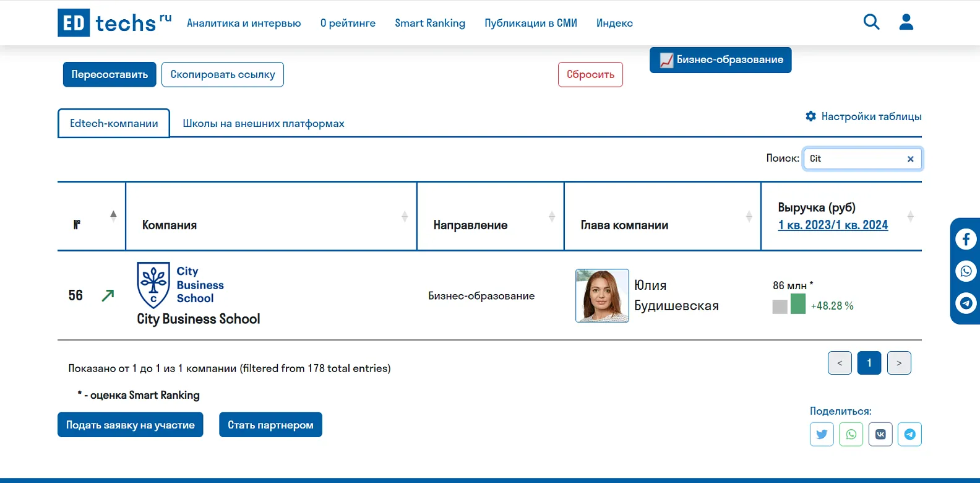The height and width of the screenshot is (483, 980).
Task: Sort by Выручка column arrows
Action: click(910, 216)
